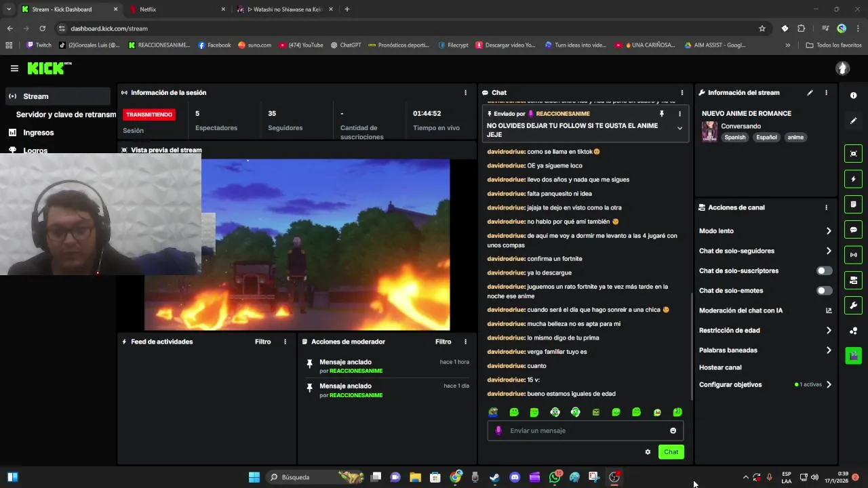This screenshot has width=868, height=488.
Task: Click the anime tag
Action: [795, 138]
